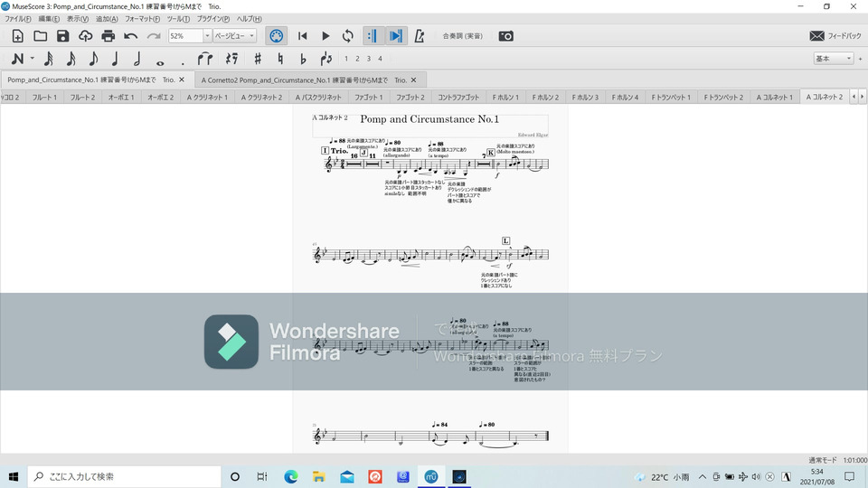The width and height of the screenshot is (868, 488).
Task: Open the ヘルプ(H) menu
Action: 250,19
